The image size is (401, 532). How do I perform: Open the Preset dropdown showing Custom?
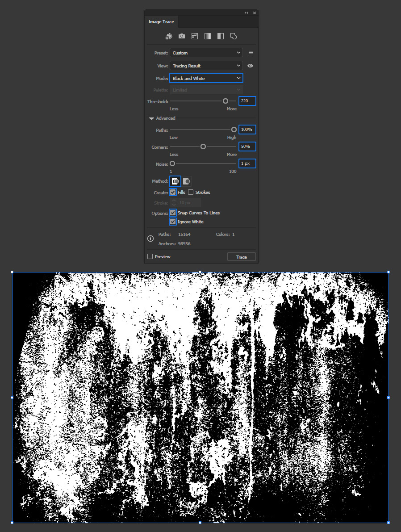pyautogui.click(x=206, y=53)
